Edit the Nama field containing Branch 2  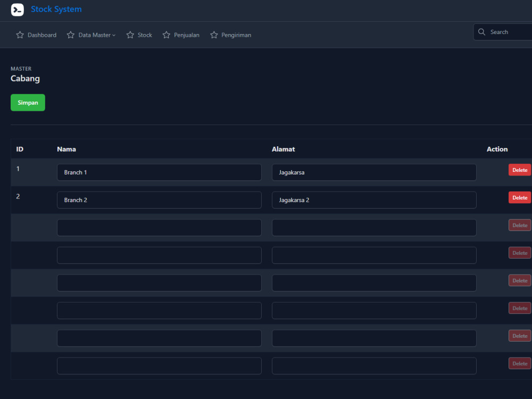[x=159, y=200]
